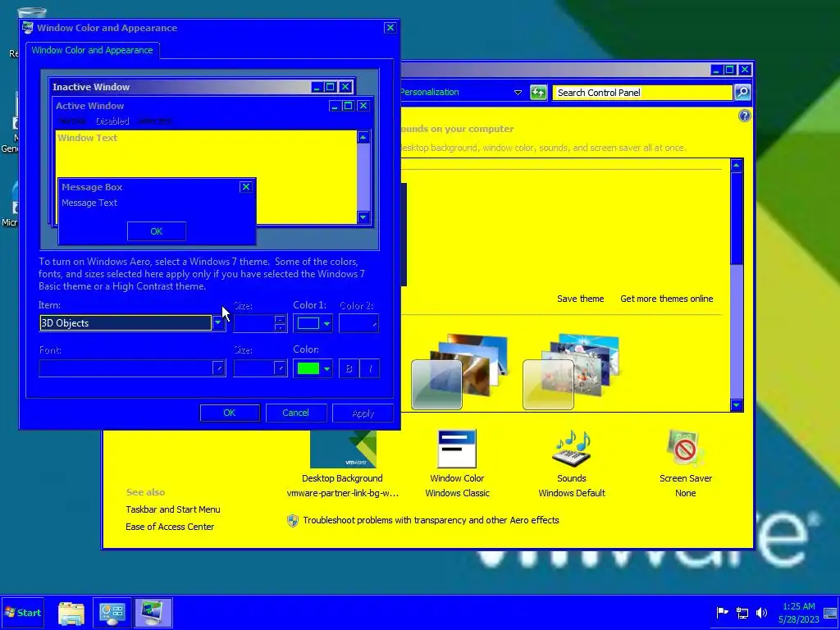840x630 pixels.
Task: Click the preview window scrollbar down arrow
Action: (363, 217)
